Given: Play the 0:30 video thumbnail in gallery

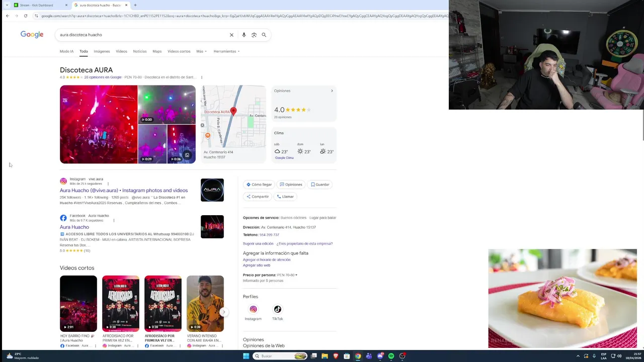Looking at the screenshot, I should pos(167,105).
